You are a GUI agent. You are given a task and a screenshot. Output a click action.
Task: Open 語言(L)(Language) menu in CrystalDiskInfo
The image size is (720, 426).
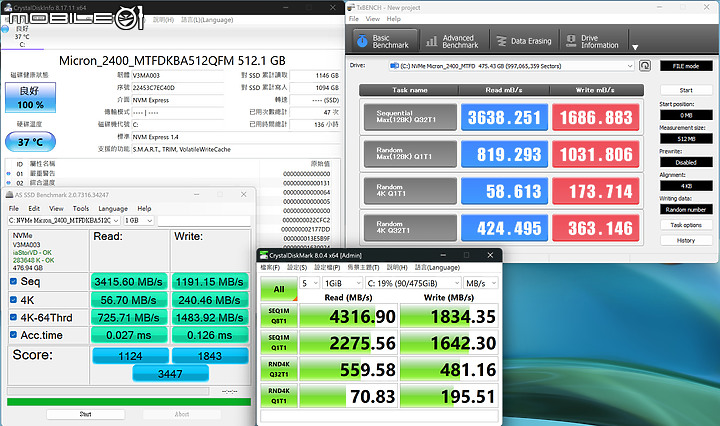click(x=207, y=20)
